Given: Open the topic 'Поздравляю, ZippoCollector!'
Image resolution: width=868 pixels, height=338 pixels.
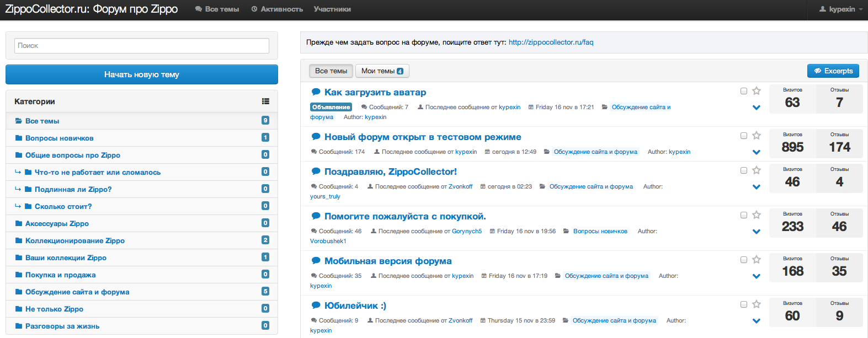Looking at the screenshot, I should coord(391,171).
